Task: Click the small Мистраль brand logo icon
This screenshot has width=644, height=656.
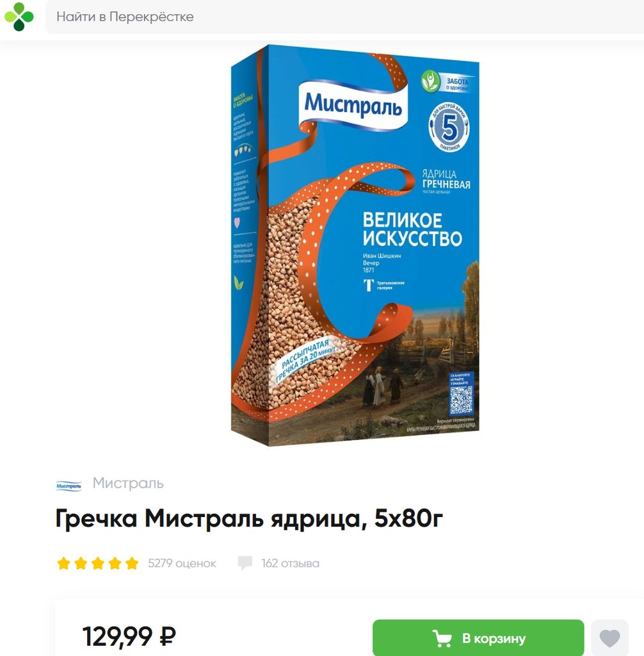Action: coord(68,486)
